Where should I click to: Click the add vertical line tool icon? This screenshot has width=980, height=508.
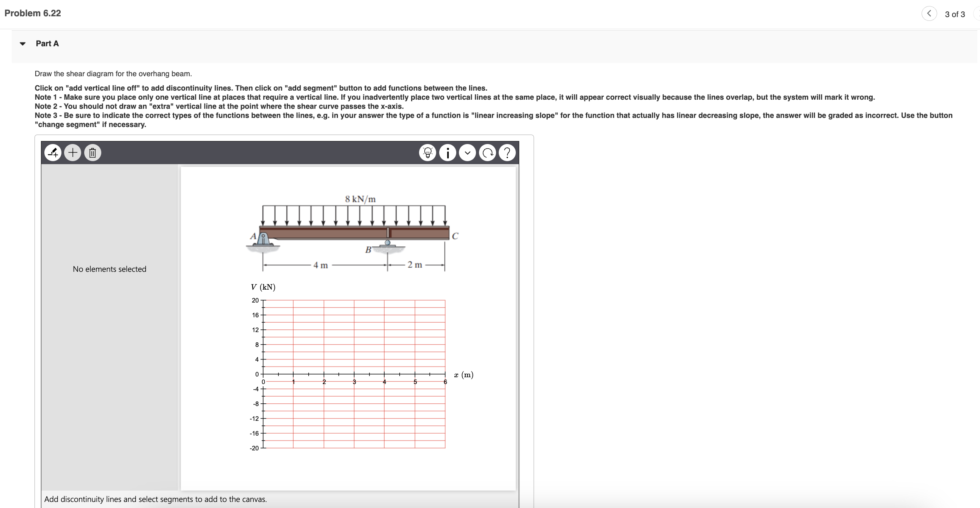(53, 153)
